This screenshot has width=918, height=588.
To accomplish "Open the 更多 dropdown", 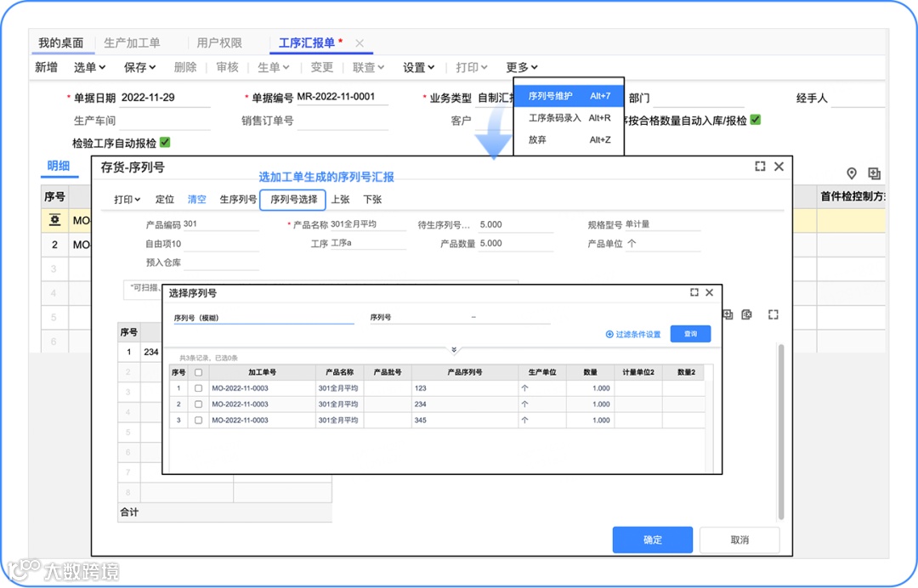I will 522,67.
